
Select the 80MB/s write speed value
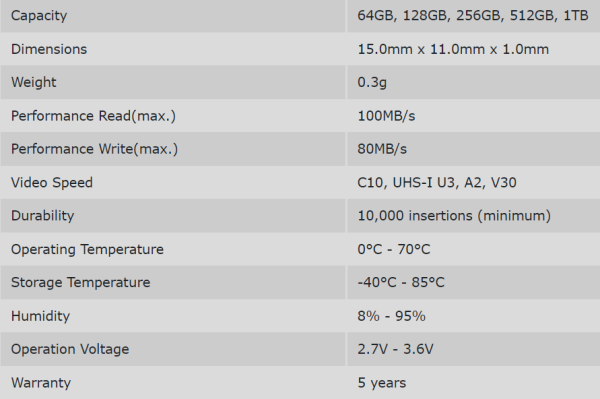pos(382,149)
